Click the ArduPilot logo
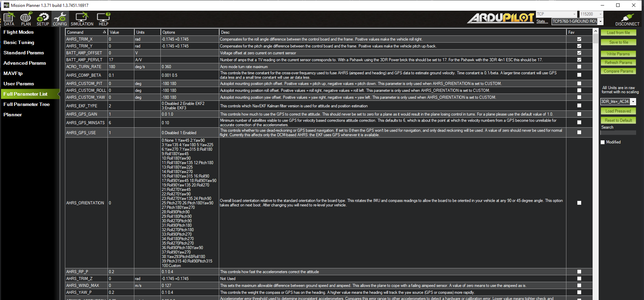Screen dimensions: 644x300 pos(501,18)
